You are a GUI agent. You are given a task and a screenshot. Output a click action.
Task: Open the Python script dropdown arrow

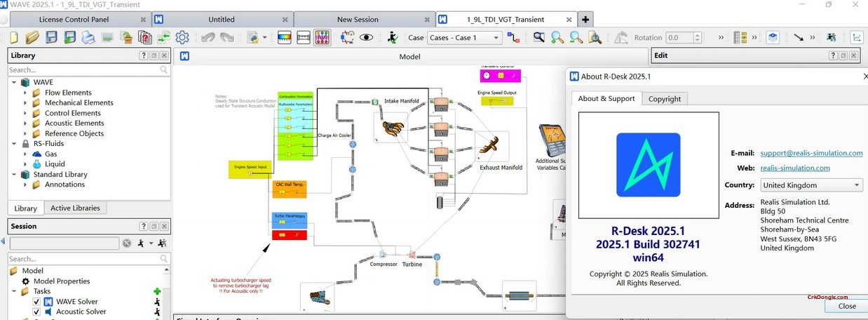pos(264,37)
